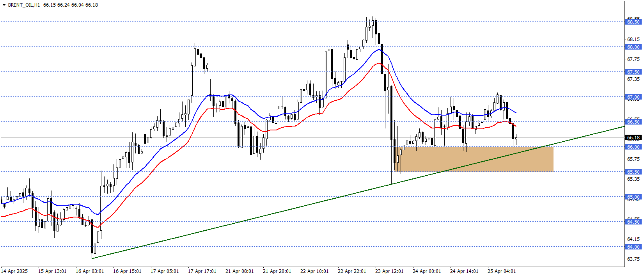Click the 25 Apr 04:01 time label
The image size is (644, 276).
[x=502, y=271]
